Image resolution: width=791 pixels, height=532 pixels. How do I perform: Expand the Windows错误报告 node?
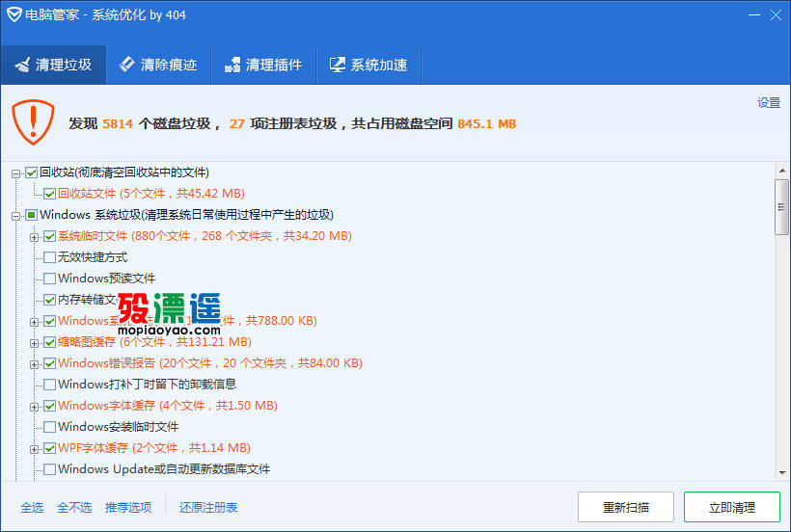34,364
